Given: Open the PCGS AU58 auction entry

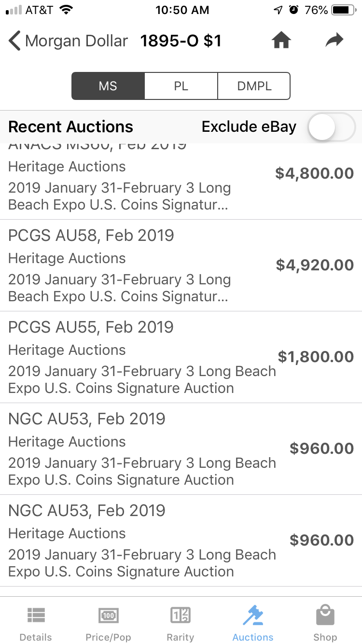Looking at the screenshot, I should click(181, 266).
